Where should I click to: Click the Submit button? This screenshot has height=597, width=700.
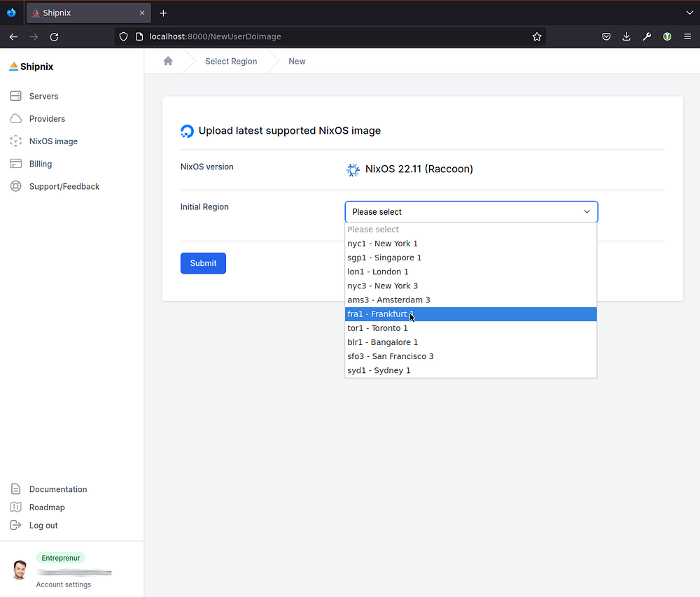(203, 263)
